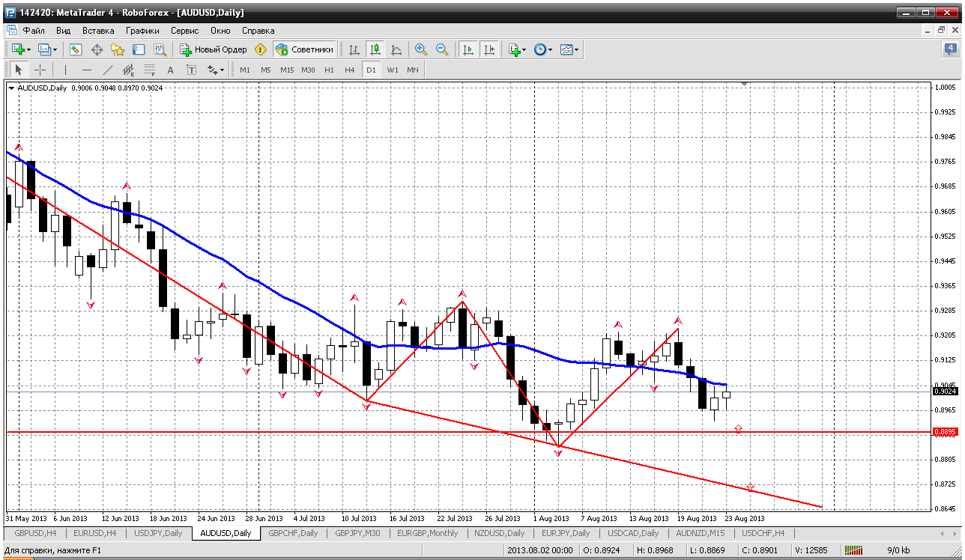This screenshot has width=965, height=560.
Task: Set timeframe to H1
Action: [x=329, y=70]
